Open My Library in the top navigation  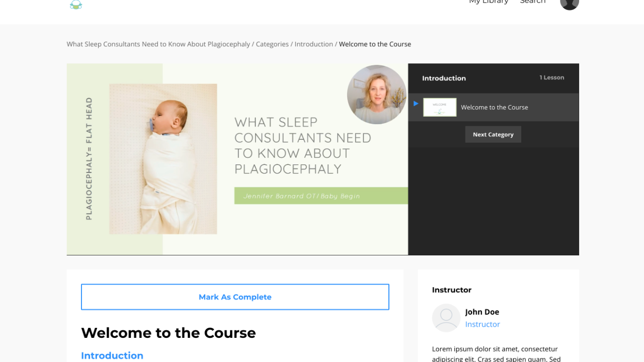tap(489, 2)
